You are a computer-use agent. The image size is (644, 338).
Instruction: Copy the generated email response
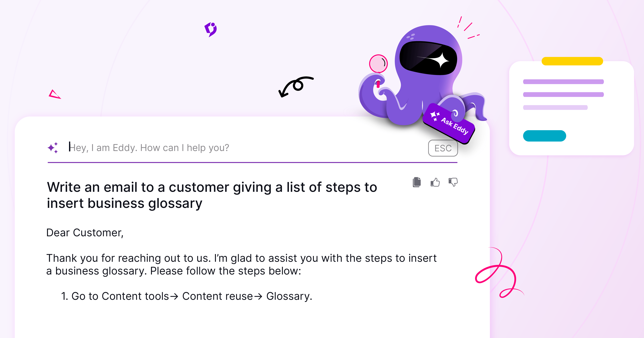pos(416,182)
